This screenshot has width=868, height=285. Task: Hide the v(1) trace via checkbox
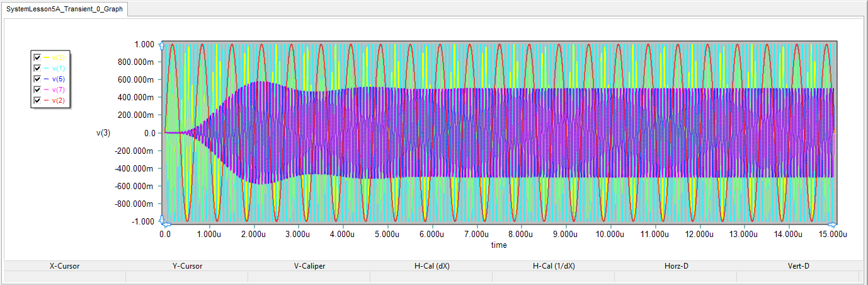tap(37, 68)
